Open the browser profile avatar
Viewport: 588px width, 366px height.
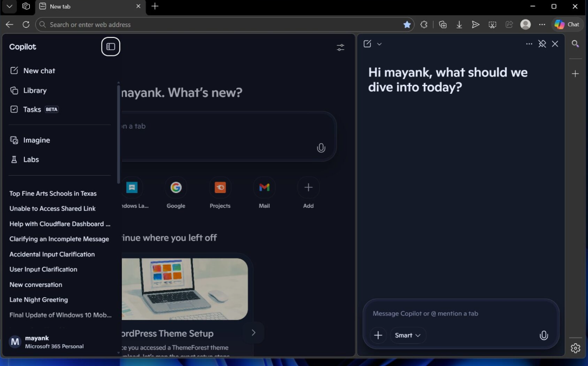point(526,24)
